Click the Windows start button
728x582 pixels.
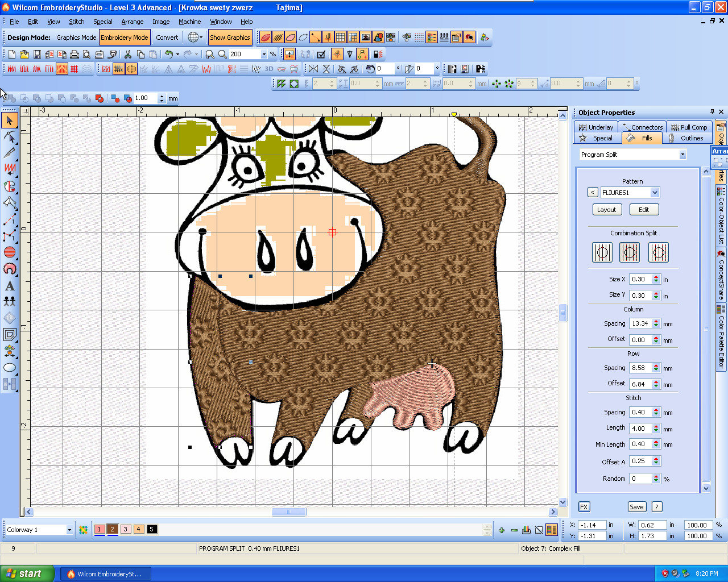27,573
